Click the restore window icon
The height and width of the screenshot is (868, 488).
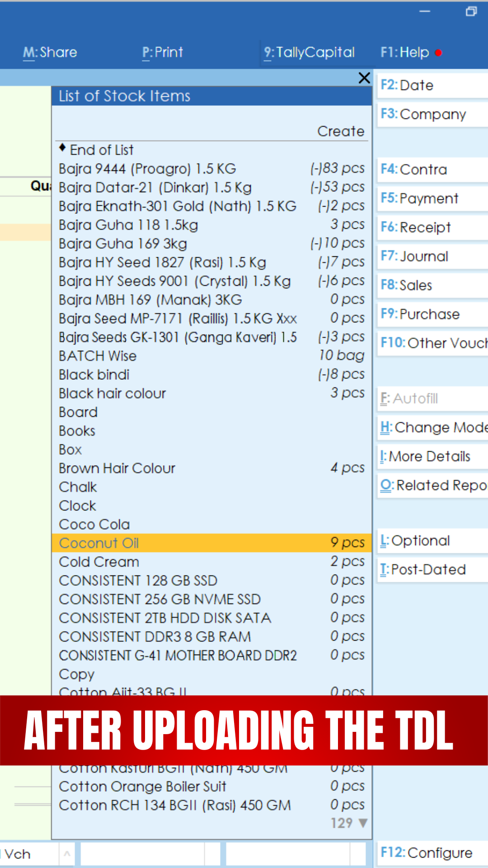pos(471,12)
